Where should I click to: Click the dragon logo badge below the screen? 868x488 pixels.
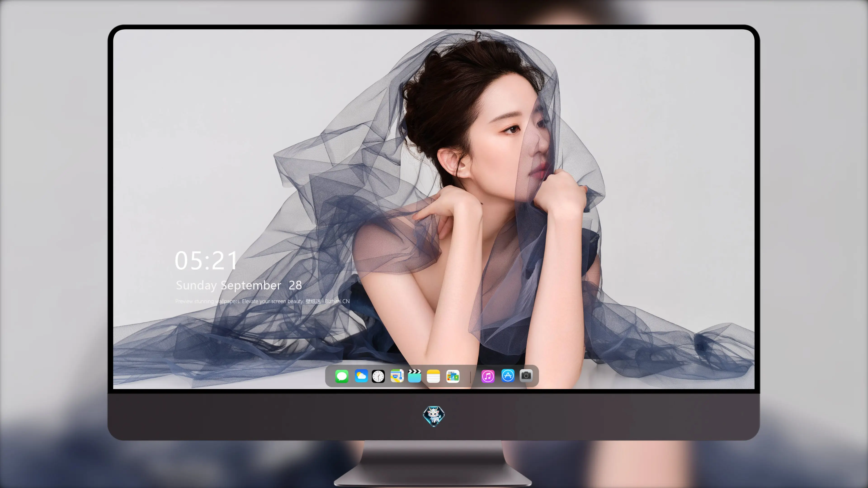(434, 416)
